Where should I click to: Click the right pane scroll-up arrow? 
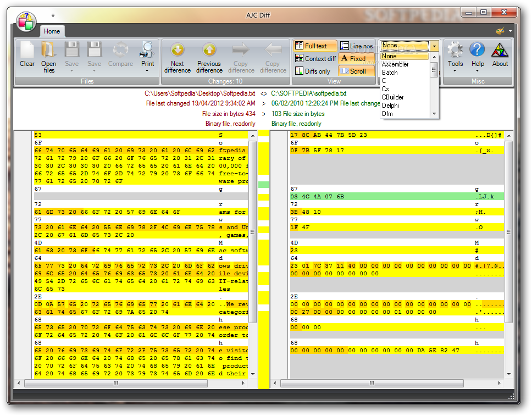(x=508, y=135)
